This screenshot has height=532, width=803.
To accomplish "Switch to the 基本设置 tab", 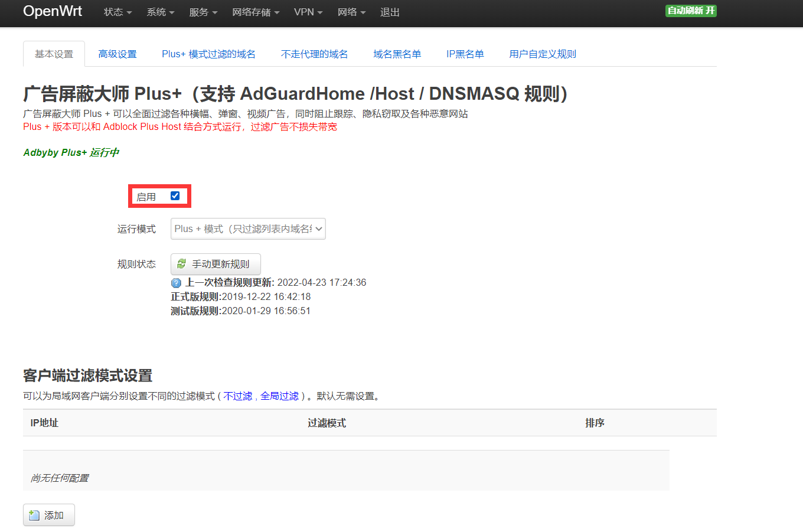I will coord(54,54).
